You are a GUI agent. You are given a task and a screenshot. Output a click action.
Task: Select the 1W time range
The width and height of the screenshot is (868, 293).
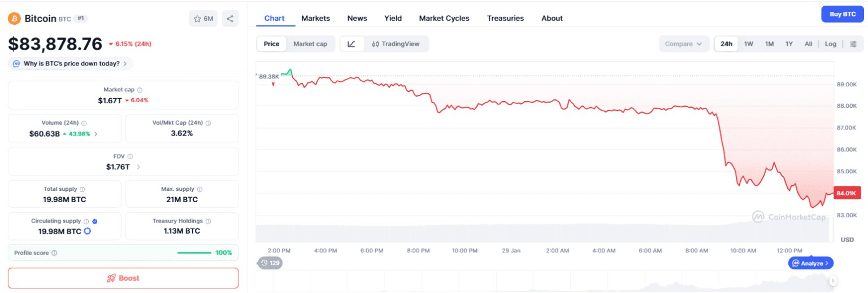(x=748, y=44)
